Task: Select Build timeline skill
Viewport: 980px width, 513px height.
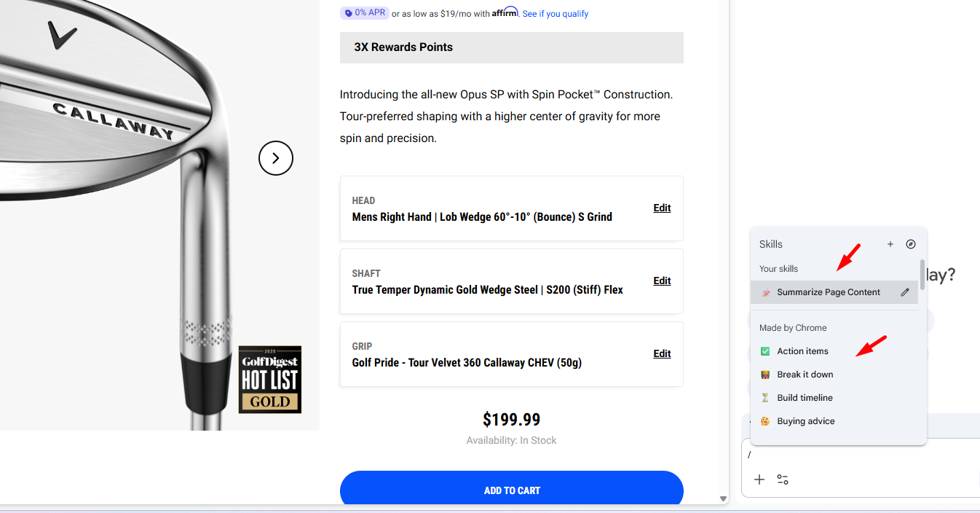Action: coord(805,398)
